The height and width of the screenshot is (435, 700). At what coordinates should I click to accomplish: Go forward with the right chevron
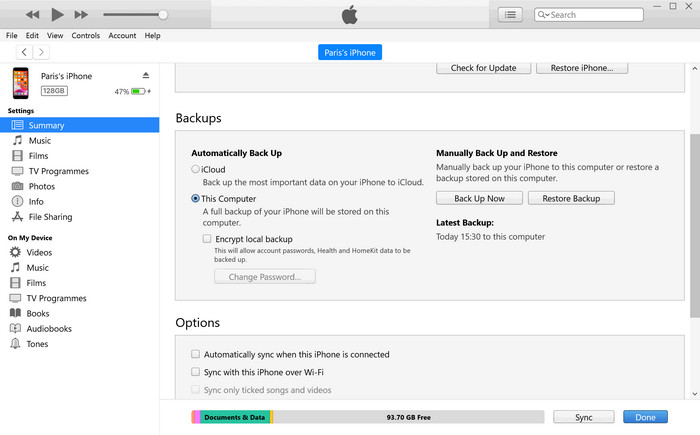click(x=41, y=52)
